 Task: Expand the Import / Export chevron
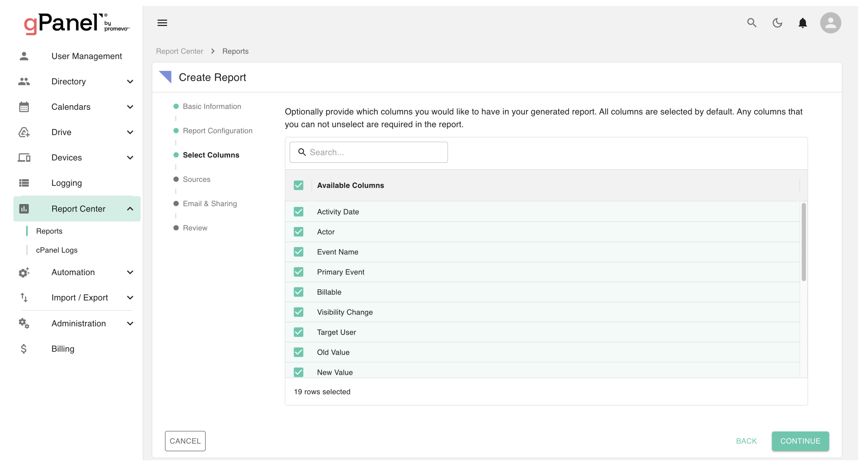[x=130, y=297]
